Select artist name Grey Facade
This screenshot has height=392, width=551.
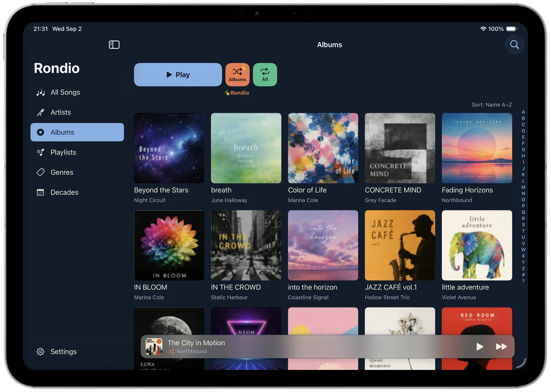381,201
